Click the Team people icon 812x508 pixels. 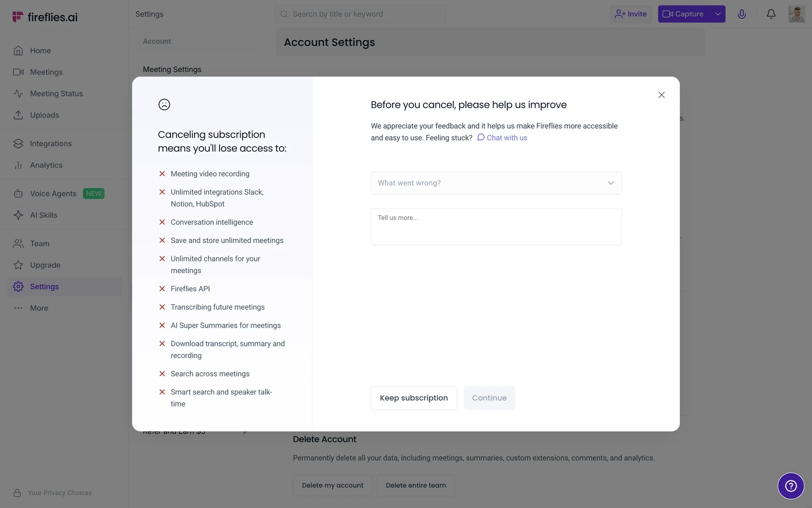[18, 243]
